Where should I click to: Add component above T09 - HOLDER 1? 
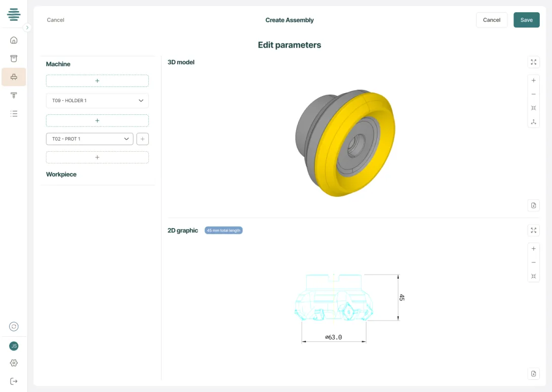click(x=97, y=81)
